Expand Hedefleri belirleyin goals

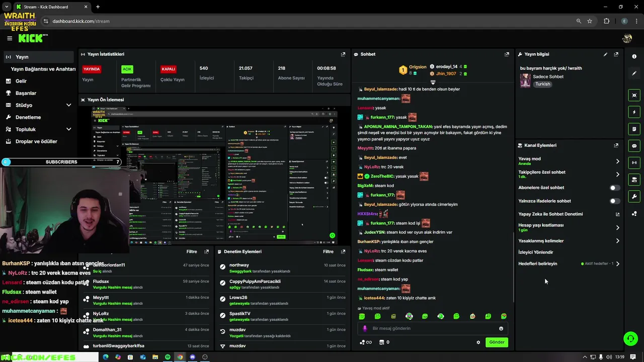point(617,263)
